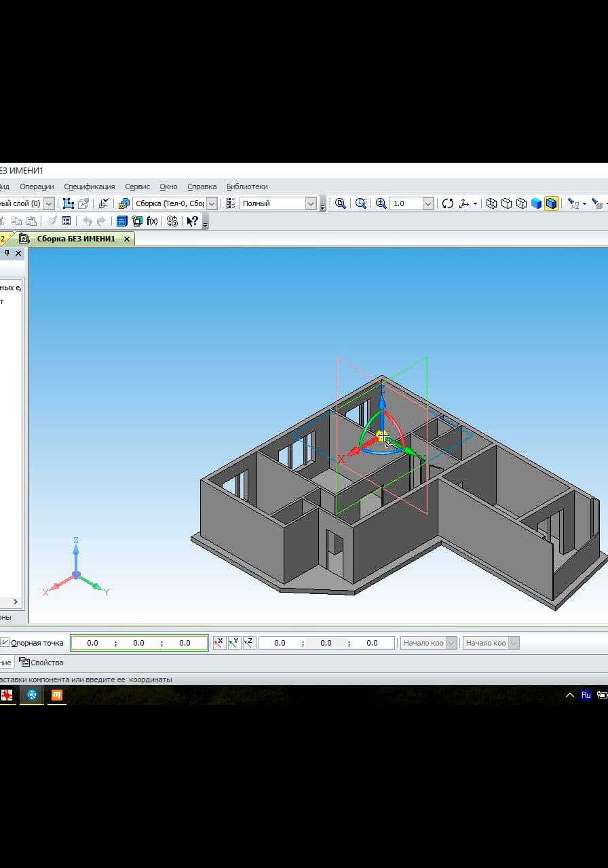Undo the last action

pyautogui.click(x=87, y=220)
